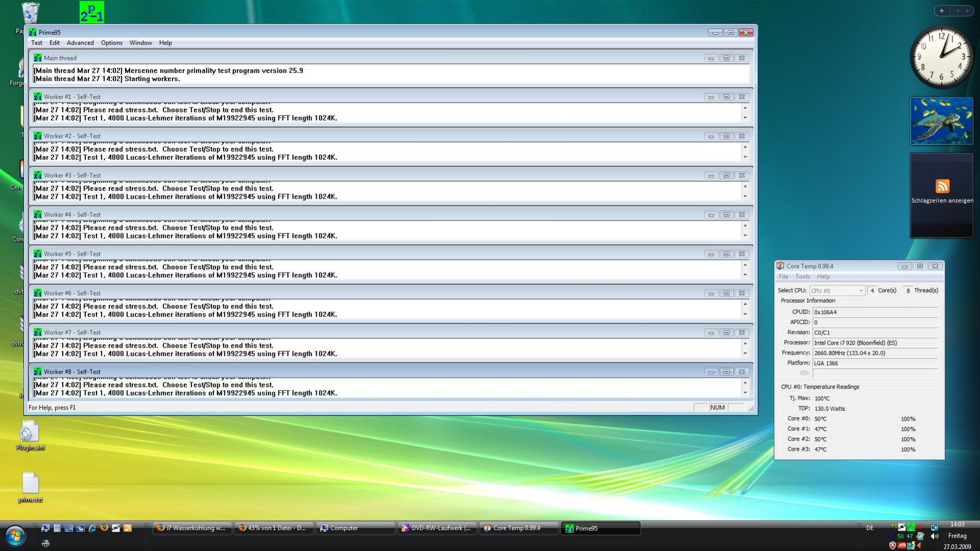Image resolution: width=980 pixels, height=551 pixels.
Task: Click the network status tray icon
Action: tap(934, 527)
